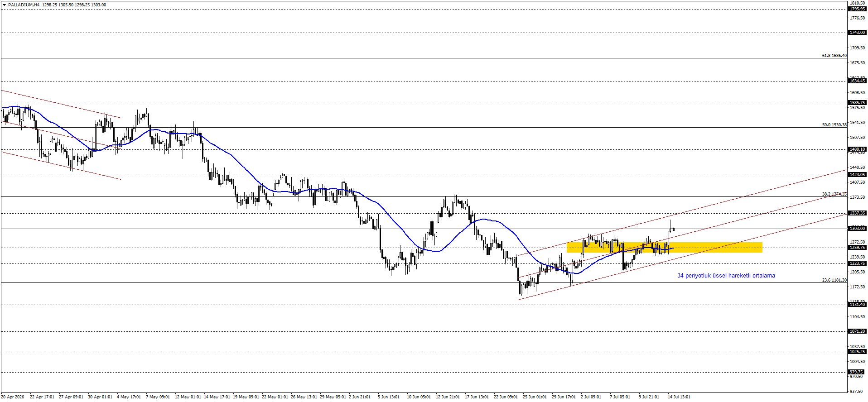Viewport: 868px width, 402px height.
Task: Select the PALLADIUM,H4 chart title text
Action: (24, 5)
